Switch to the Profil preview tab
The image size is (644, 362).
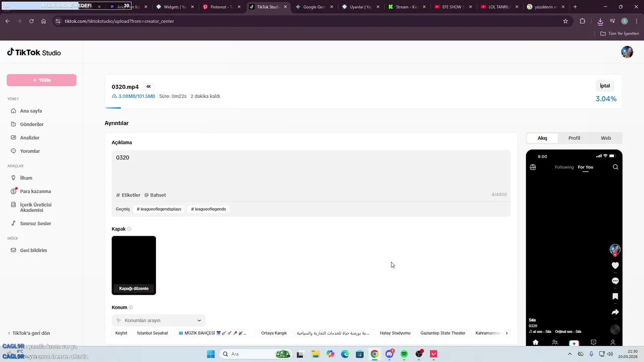click(x=574, y=138)
